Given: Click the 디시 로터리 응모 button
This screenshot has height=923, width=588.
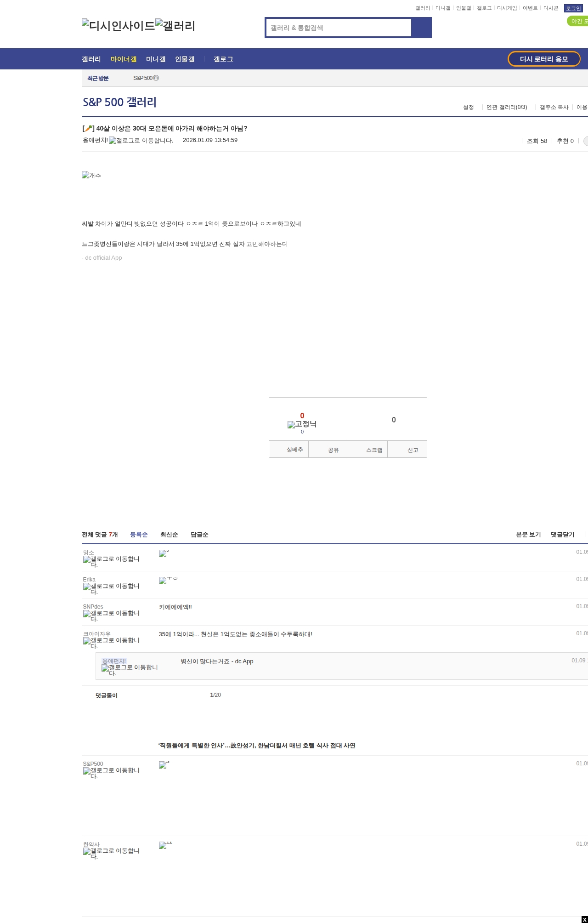Looking at the screenshot, I should point(544,59).
